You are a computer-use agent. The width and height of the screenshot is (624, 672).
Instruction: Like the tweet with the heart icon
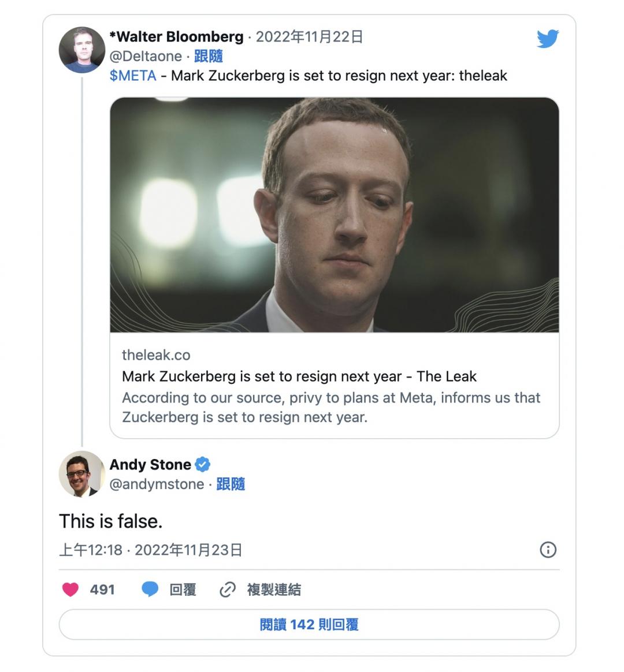coord(70,589)
